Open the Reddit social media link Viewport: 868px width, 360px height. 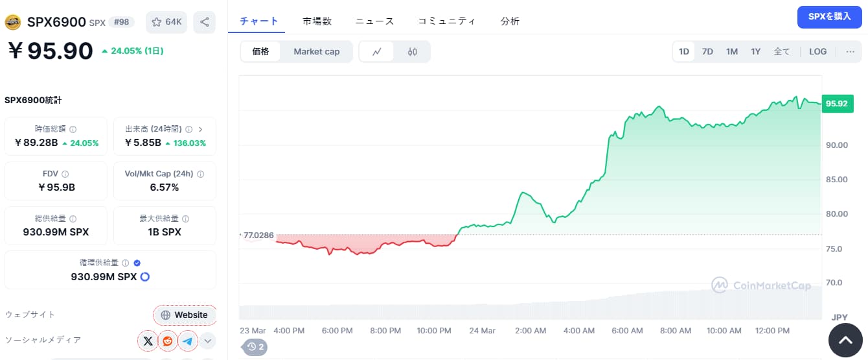tap(168, 341)
